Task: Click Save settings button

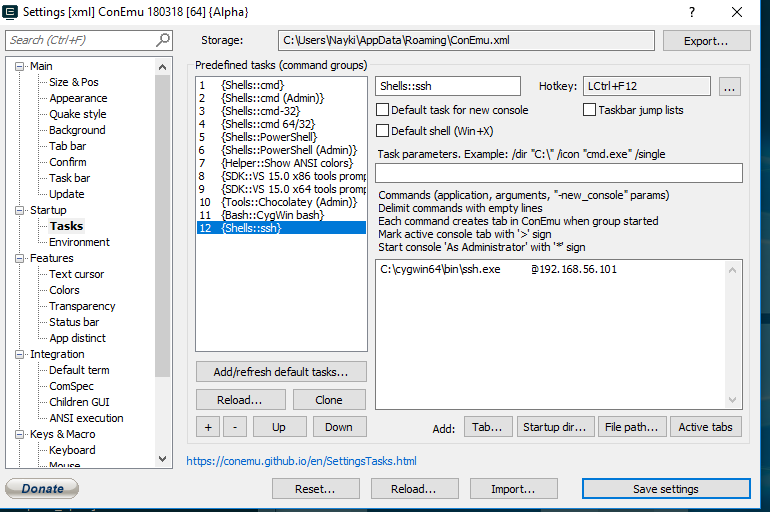Action: click(666, 489)
